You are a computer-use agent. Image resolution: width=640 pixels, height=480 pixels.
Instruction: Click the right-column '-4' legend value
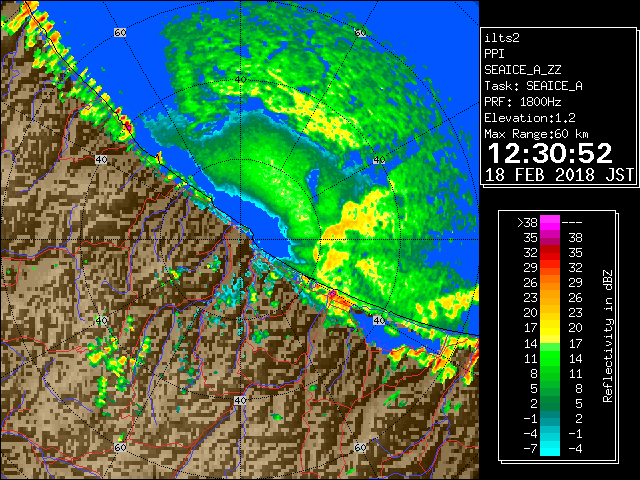[575, 449]
